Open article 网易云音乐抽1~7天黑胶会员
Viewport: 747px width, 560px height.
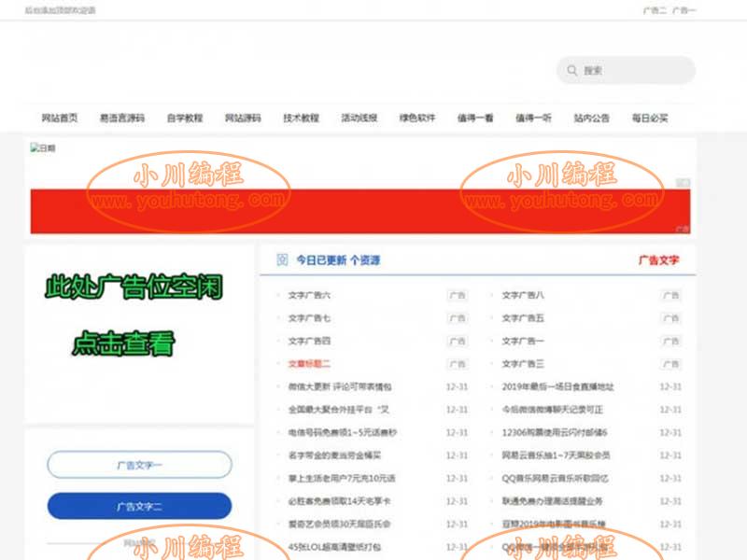click(x=556, y=455)
